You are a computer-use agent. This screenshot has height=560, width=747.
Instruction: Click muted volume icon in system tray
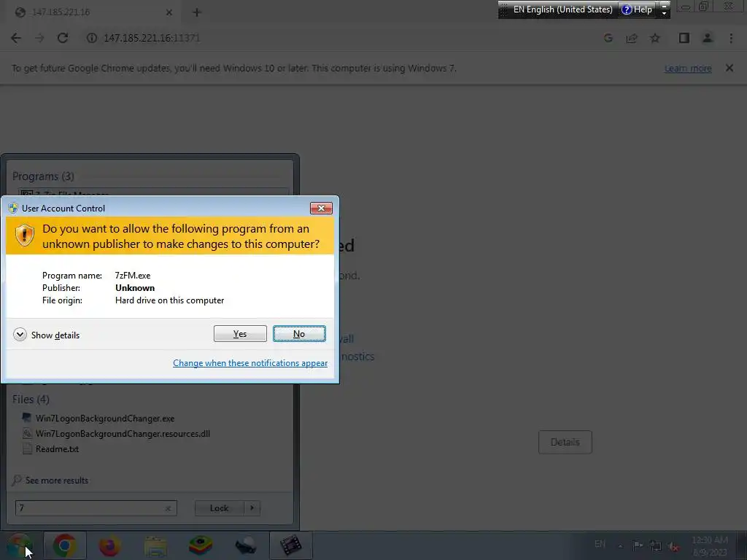[673, 546]
